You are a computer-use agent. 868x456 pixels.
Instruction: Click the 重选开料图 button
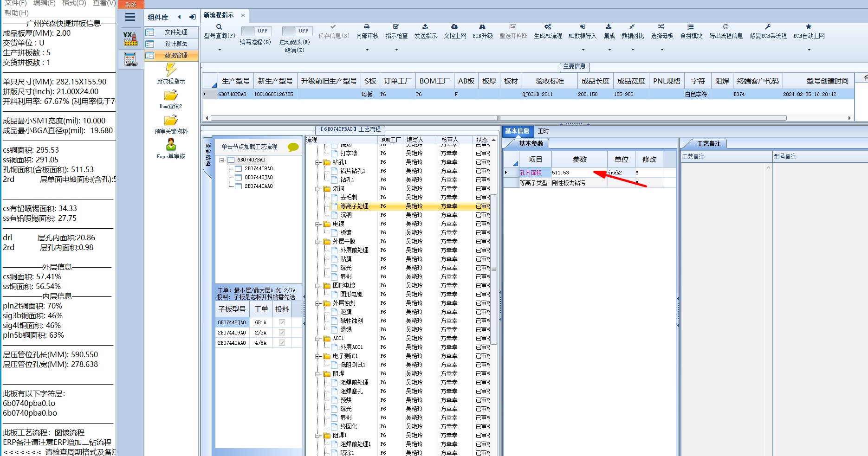point(513,32)
